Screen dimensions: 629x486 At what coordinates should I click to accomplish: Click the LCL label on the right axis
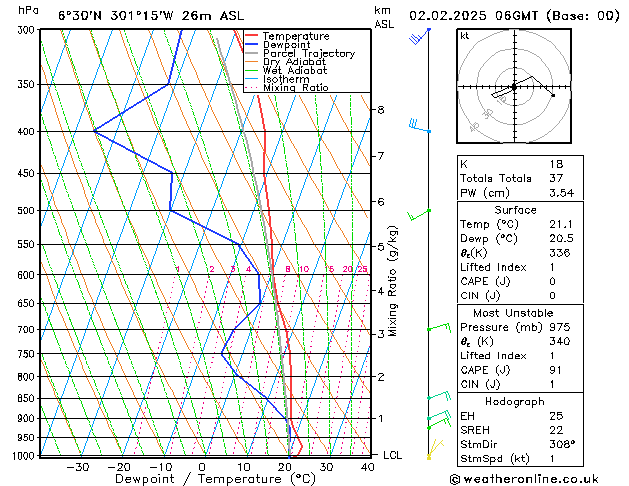[392, 455]
